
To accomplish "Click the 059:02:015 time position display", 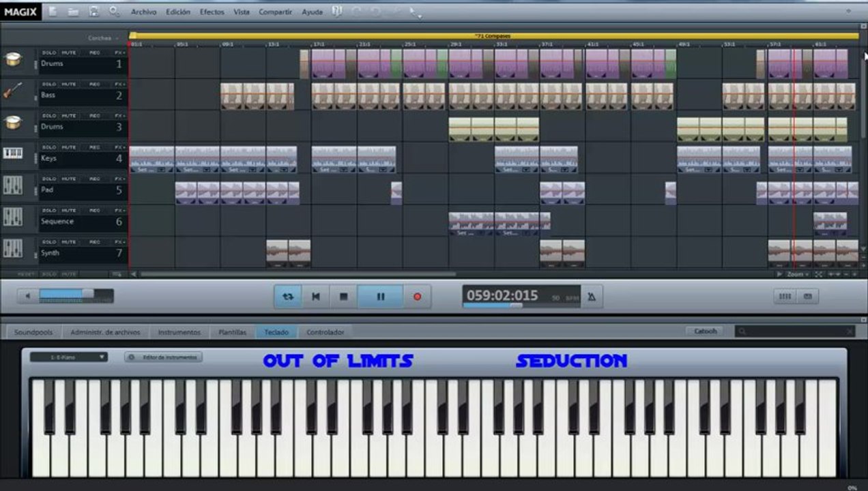I will coord(502,295).
